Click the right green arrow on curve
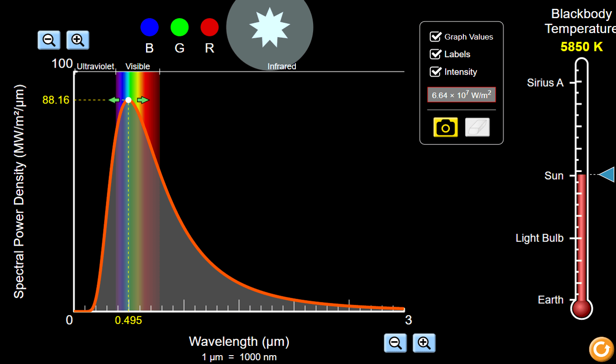Screen dimensions: 616x364 tap(143, 100)
